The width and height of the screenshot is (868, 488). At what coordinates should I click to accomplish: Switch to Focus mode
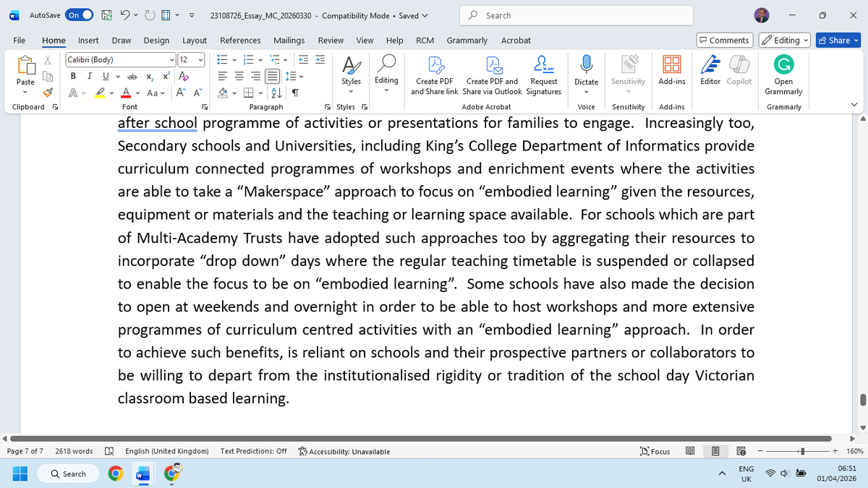[x=655, y=451]
